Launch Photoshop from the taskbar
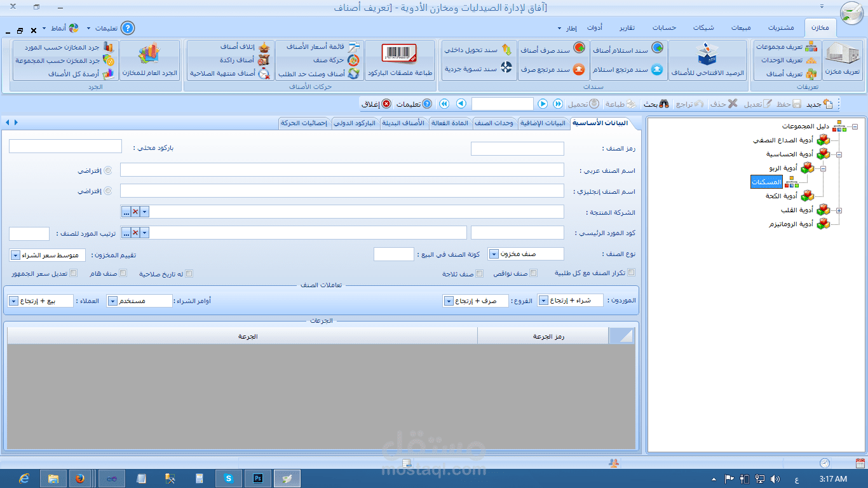 click(x=257, y=477)
